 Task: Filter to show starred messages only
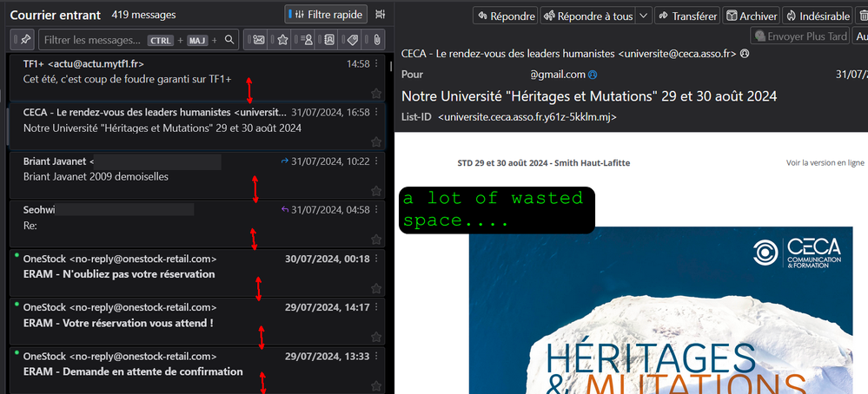point(282,40)
